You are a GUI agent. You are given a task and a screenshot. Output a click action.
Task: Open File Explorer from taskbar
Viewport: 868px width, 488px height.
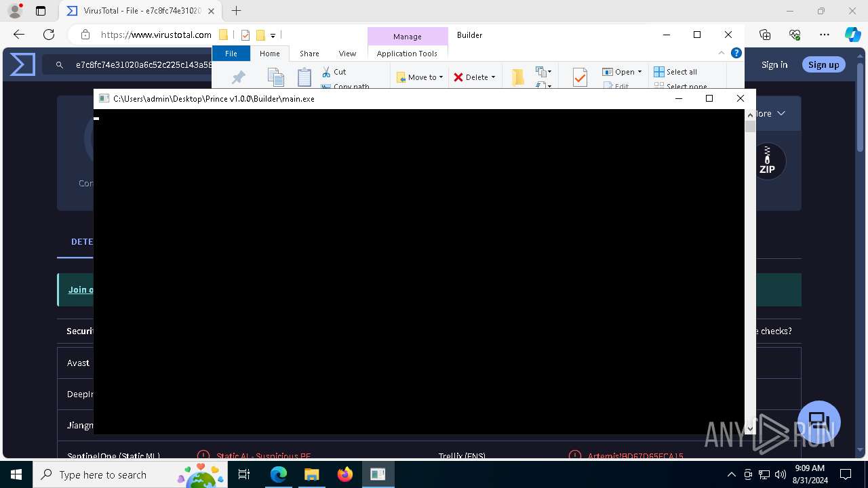point(311,474)
